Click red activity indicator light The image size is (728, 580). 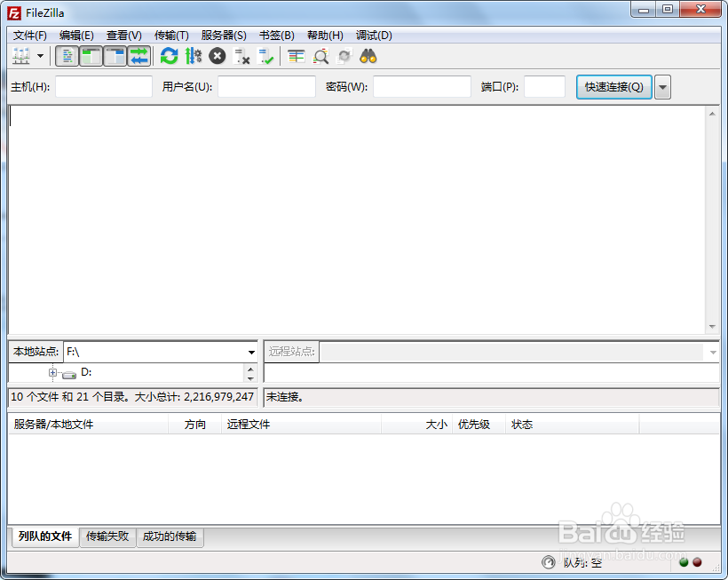[x=697, y=562]
